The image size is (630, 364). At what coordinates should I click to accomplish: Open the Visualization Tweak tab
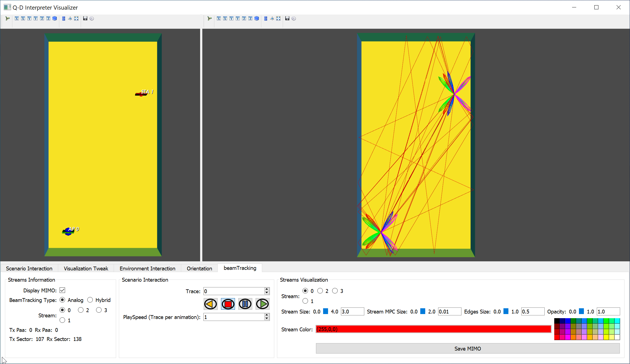tap(86, 268)
